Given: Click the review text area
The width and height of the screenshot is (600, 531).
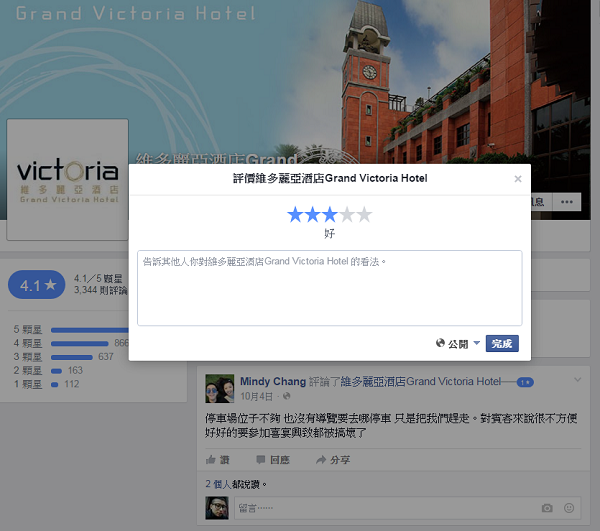Looking at the screenshot, I should pyautogui.click(x=329, y=288).
